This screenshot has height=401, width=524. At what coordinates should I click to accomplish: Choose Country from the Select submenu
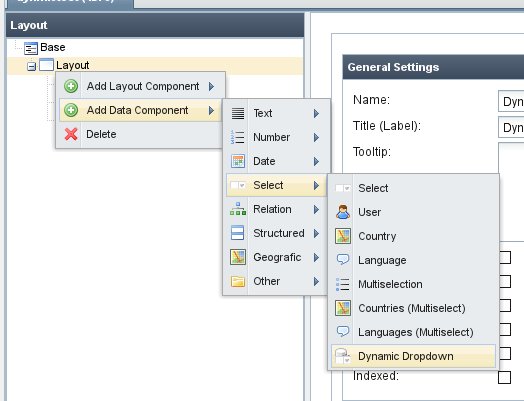click(x=413, y=236)
